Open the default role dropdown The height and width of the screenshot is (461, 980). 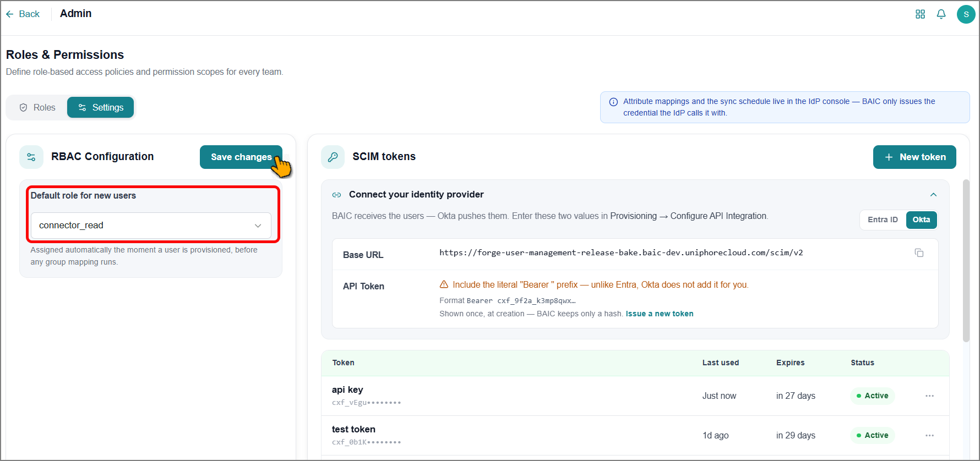151,226
